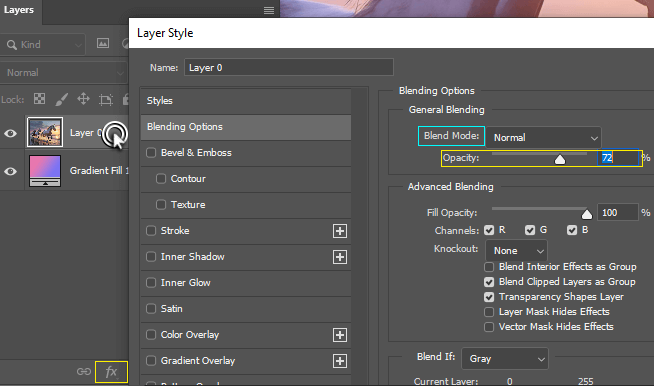654x386 pixels.
Task: Hide Gradient Fill 1 with the eye icon
Action: pyautogui.click(x=10, y=171)
